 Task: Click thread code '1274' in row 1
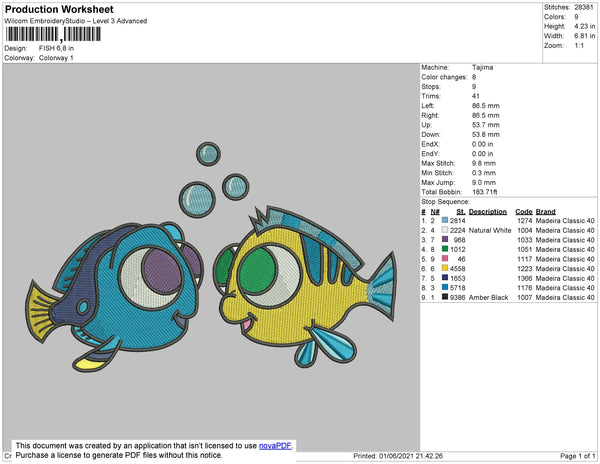[x=525, y=221]
